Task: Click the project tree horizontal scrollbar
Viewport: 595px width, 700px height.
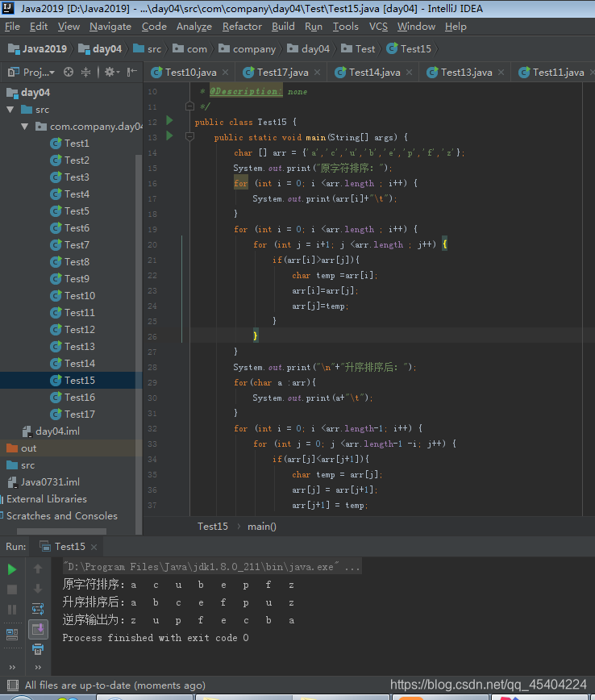Action: tap(61, 531)
